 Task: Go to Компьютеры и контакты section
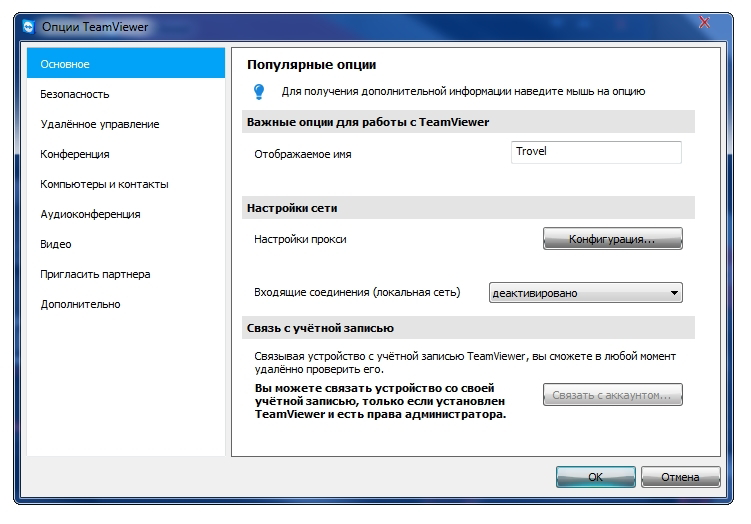pyautogui.click(x=126, y=184)
